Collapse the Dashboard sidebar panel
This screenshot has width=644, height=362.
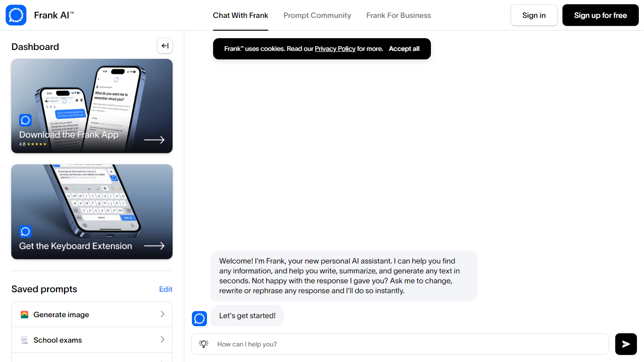click(x=165, y=46)
